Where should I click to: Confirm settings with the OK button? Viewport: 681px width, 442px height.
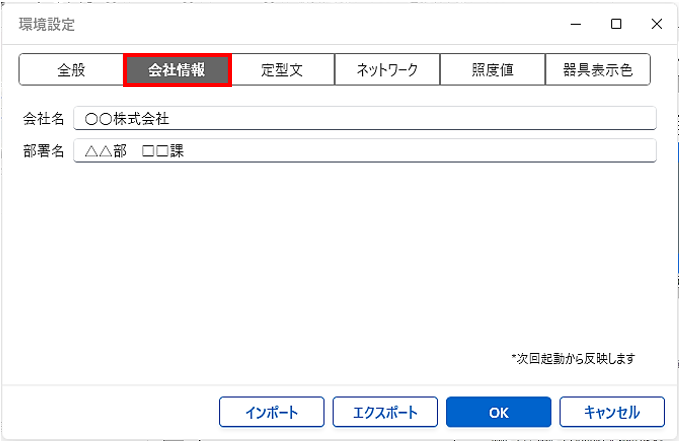click(x=498, y=411)
